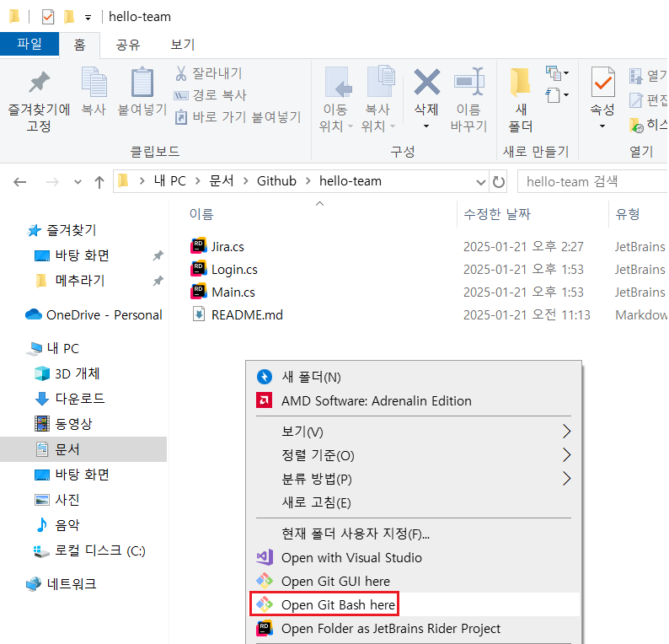Expand the 보기(V) submenu
The width and height of the screenshot is (669, 644).
click(x=414, y=432)
